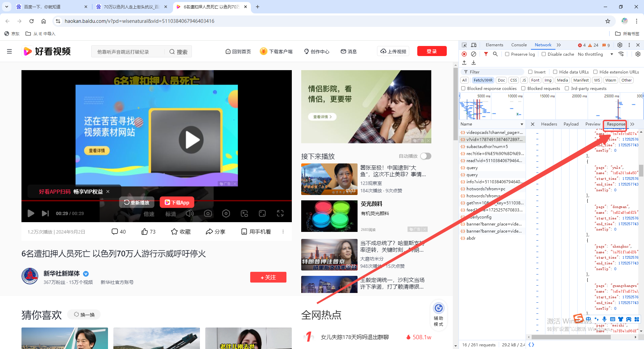Screen dimensions: 644x349
Task: Open the Chrome tab search dropdown
Action: pyautogui.click(x=7, y=6)
